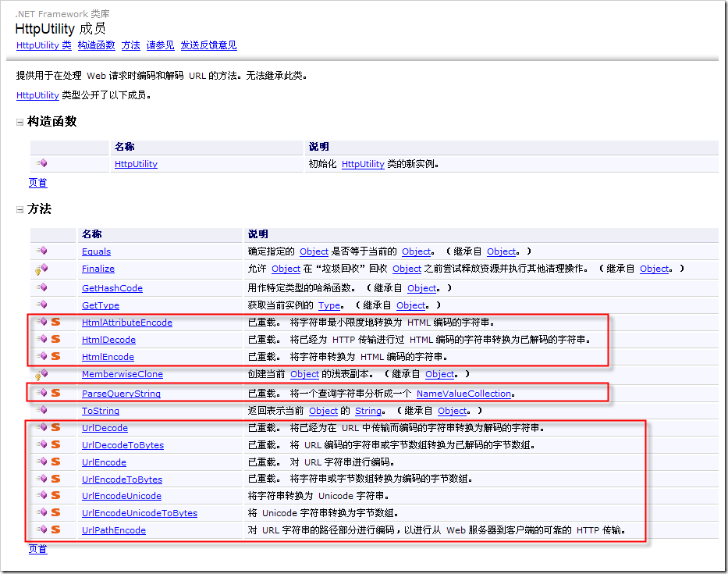Open the Equals method link

click(x=96, y=251)
